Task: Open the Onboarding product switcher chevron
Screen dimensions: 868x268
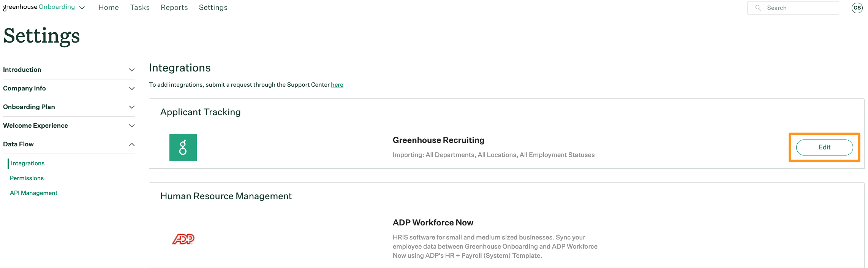Action: point(82,8)
